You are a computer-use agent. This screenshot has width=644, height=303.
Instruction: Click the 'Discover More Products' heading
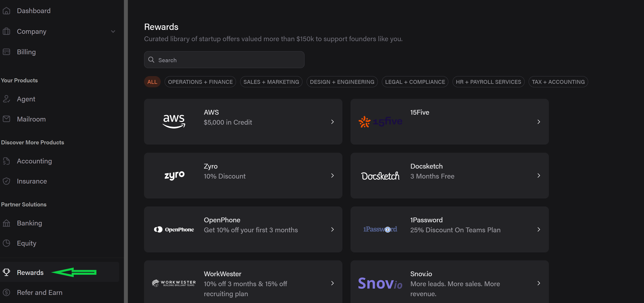click(x=33, y=142)
